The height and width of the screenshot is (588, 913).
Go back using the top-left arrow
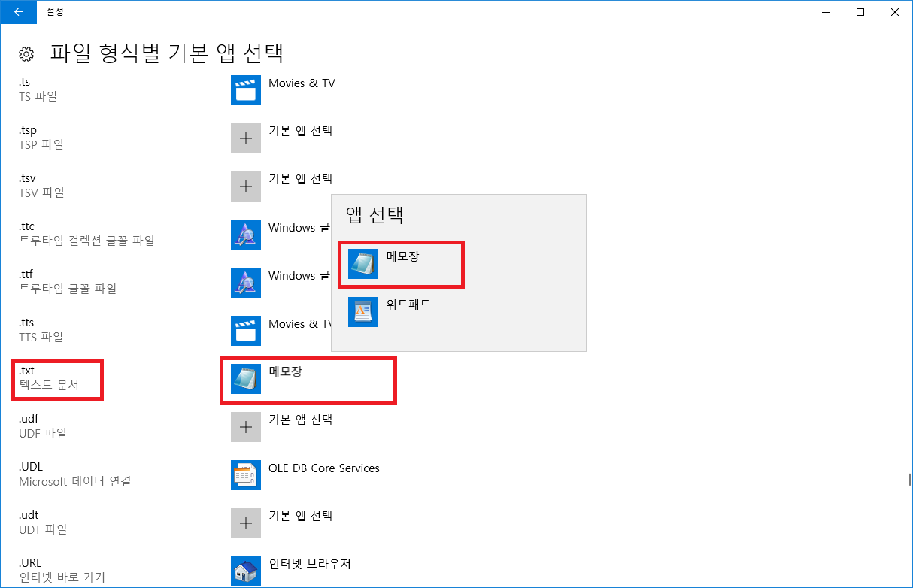(x=18, y=11)
